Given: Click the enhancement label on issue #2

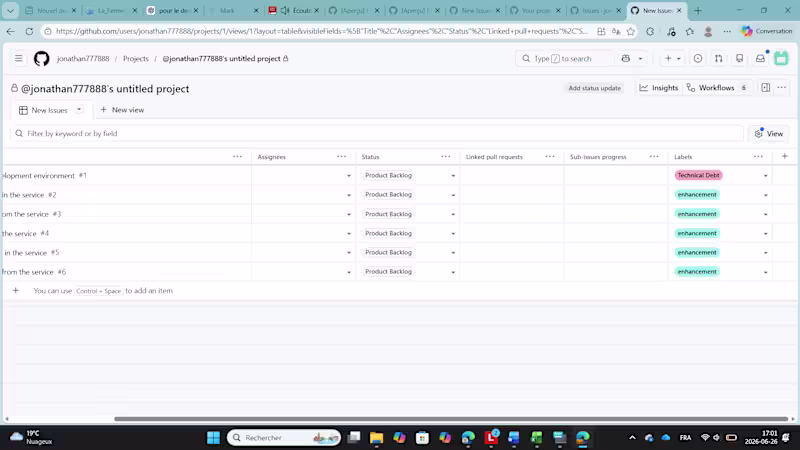Looking at the screenshot, I should pos(697,195).
